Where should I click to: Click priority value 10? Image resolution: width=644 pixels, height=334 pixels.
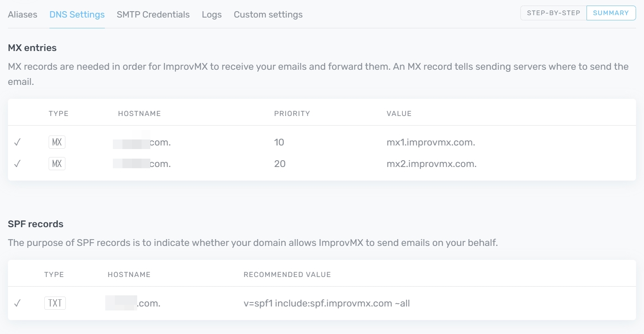point(279,142)
